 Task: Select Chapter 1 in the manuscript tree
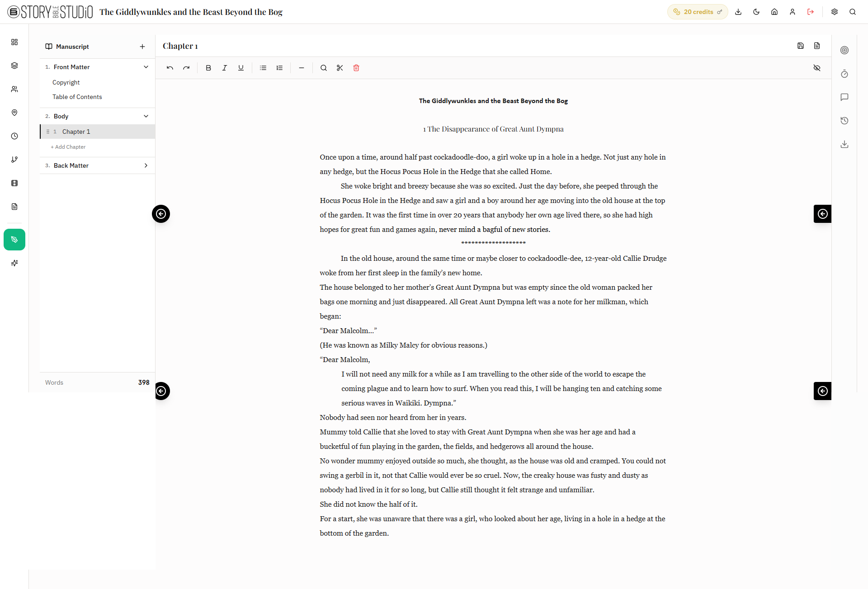(x=98, y=132)
